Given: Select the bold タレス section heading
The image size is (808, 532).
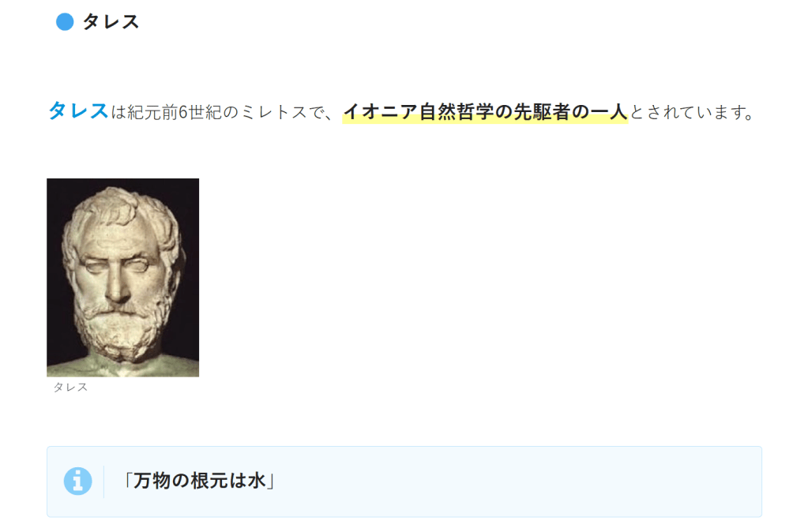Looking at the screenshot, I should [111, 22].
